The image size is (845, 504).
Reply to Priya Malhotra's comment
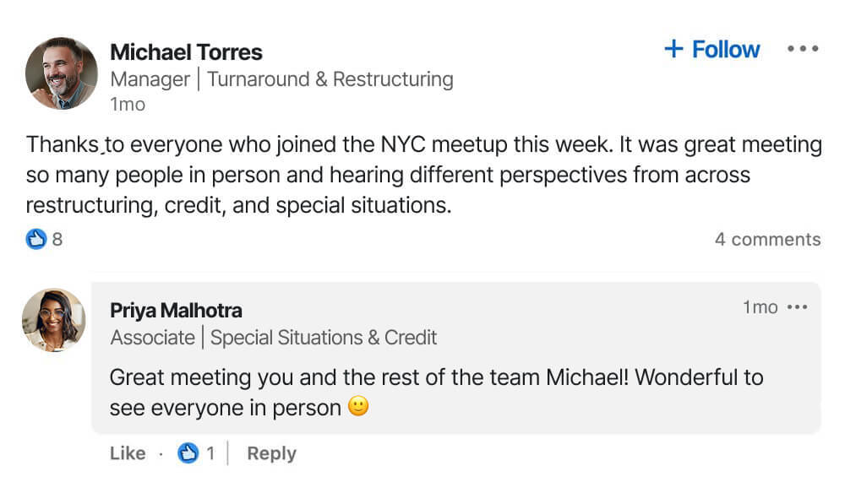point(271,453)
